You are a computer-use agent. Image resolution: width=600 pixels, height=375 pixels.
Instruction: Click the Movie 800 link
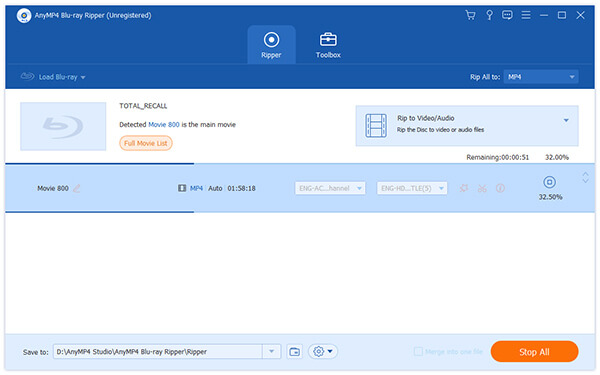163,125
